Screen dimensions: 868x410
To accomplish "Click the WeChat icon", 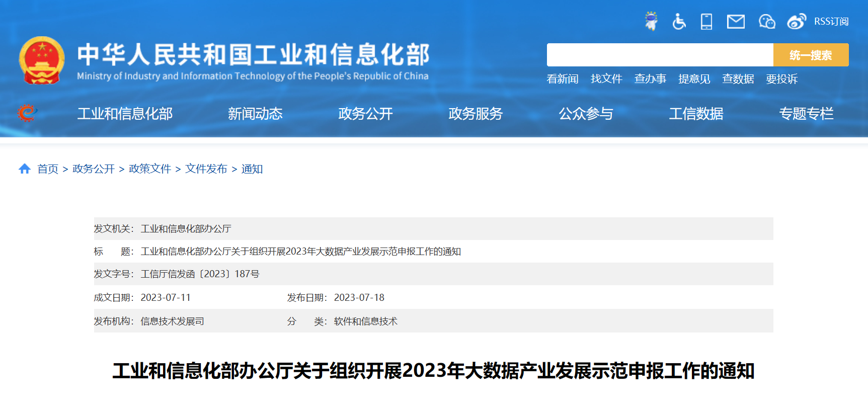I will coord(767,22).
